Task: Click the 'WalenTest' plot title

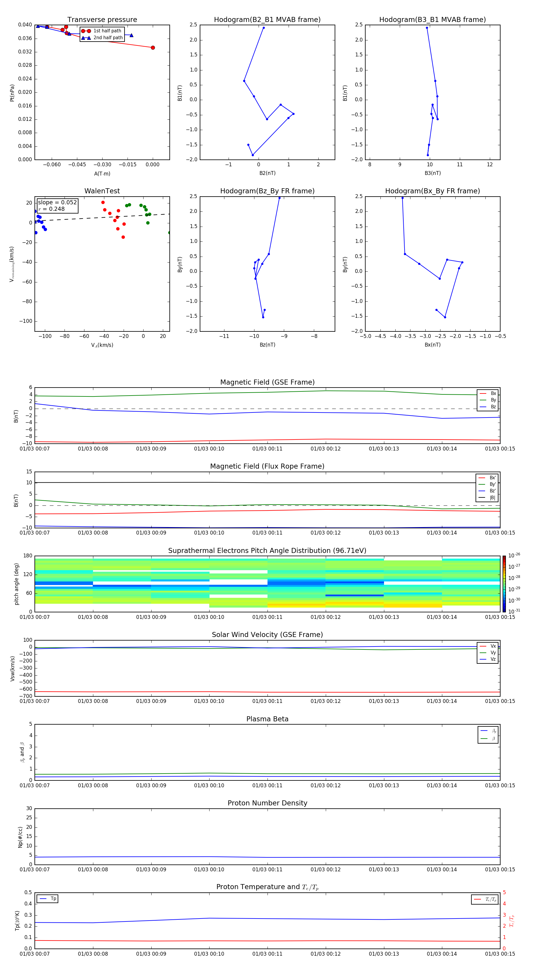Action: click(x=102, y=191)
